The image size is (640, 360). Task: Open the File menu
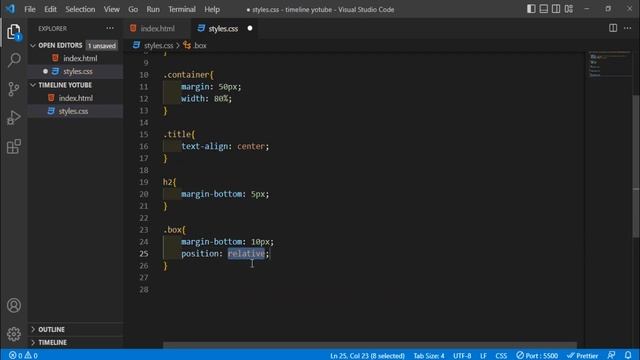click(30, 9)
